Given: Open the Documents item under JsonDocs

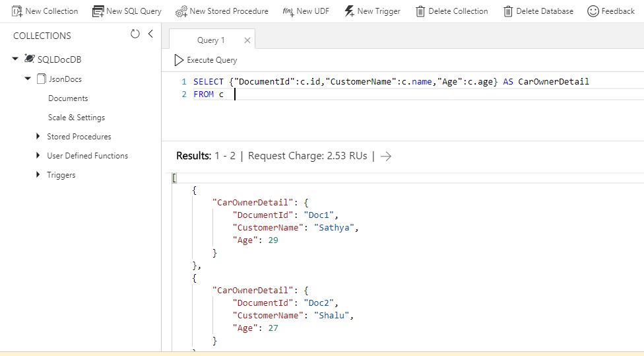Looking at the screenshot, I should (x=68, y=98).
